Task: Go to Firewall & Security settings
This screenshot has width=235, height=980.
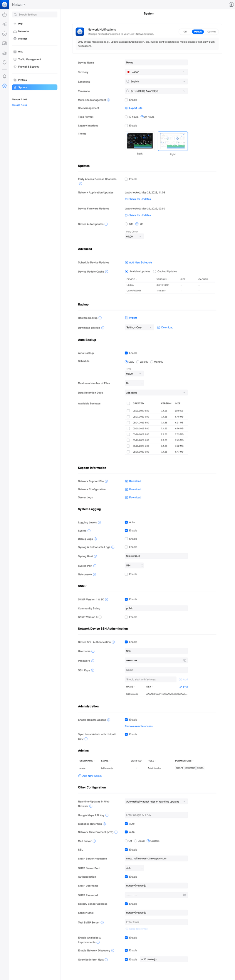Action: (28, 66)
